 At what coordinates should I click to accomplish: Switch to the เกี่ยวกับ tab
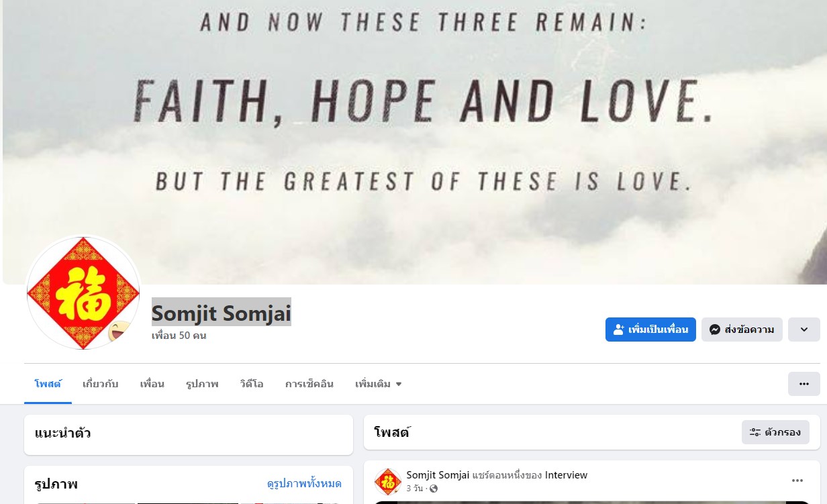(x=101, y=384)
